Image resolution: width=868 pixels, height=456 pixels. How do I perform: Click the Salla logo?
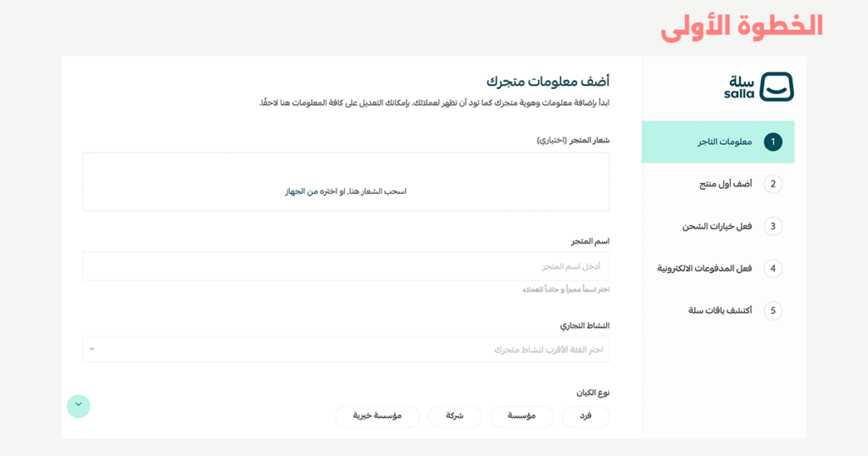759,86
